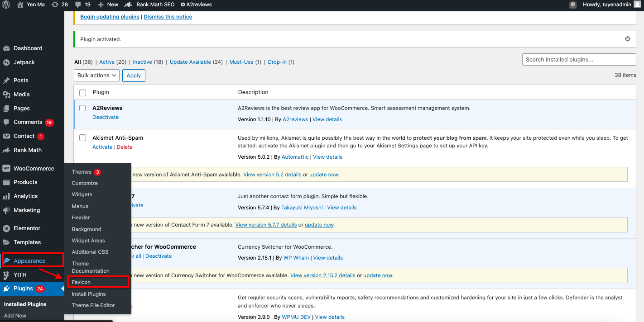Viewport: 644px width, 322px height.
Task: Open the comments bubble icon showing 19
Action: (78, 5)
